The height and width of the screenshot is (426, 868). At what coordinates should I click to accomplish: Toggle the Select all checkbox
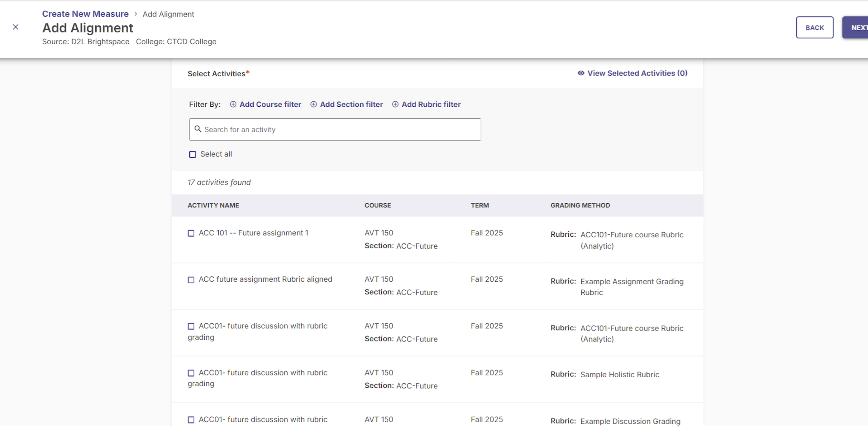coord(193,154)
